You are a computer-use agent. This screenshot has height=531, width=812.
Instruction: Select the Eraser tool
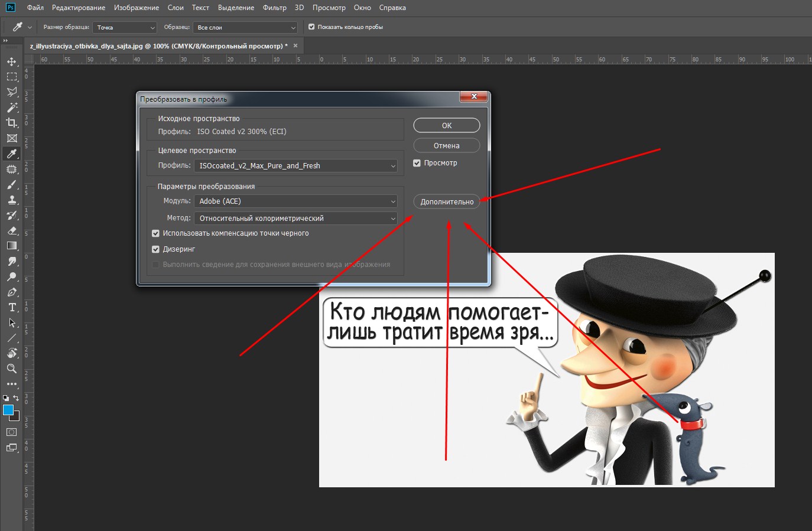(12, 230)
